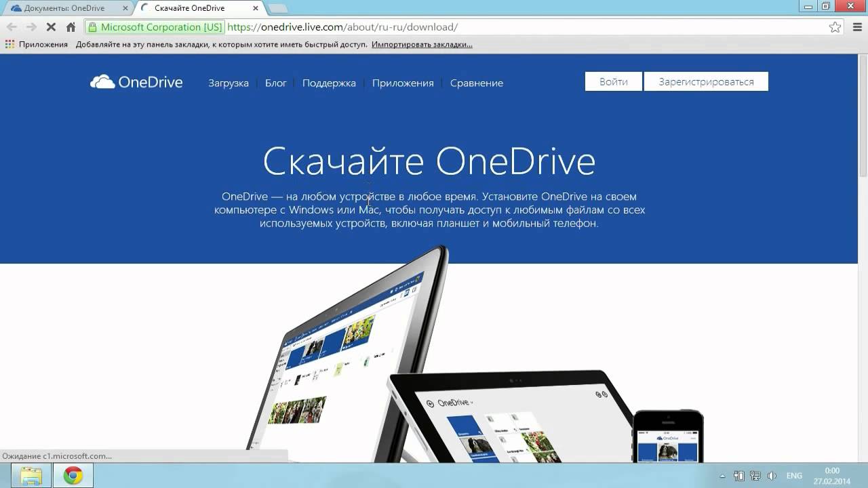Click the network tray icon
868x488 pixels.
755,476
